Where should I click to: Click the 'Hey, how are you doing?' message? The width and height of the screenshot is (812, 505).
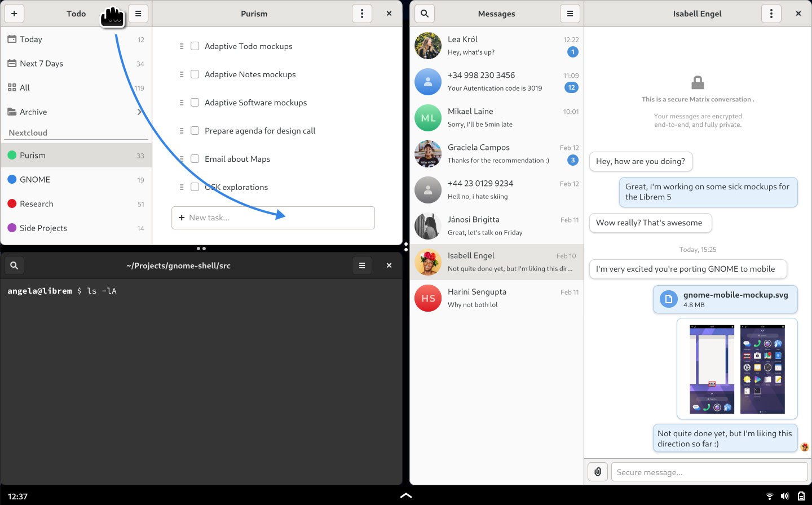click(x=641, y=161)
